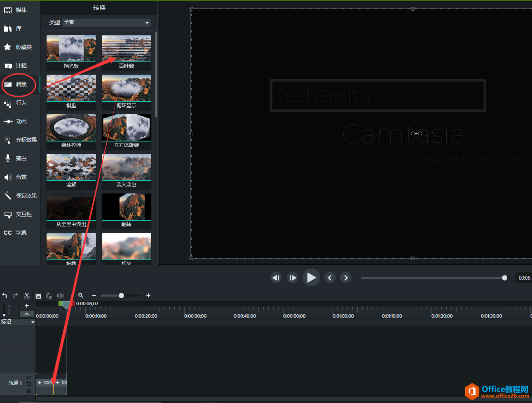Click the previous frame playback button

click(x=276, y=278)
